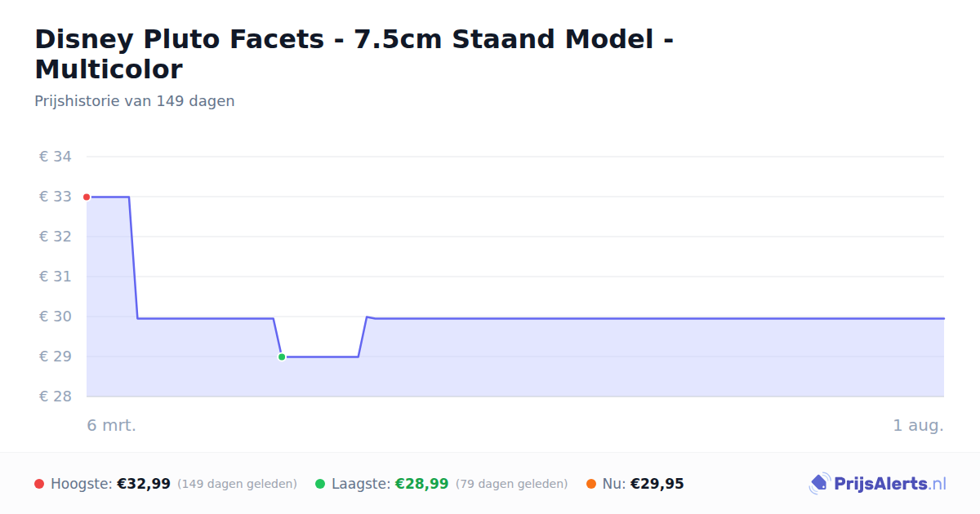Select the highest price €32,99 value
Viewport: 980px width, 514px height.
tap(144, 484)
